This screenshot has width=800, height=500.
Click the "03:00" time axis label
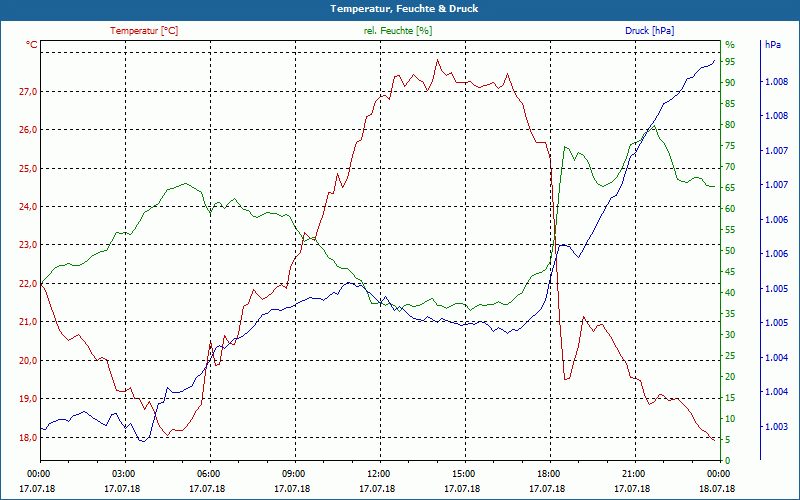click(122, 473)
